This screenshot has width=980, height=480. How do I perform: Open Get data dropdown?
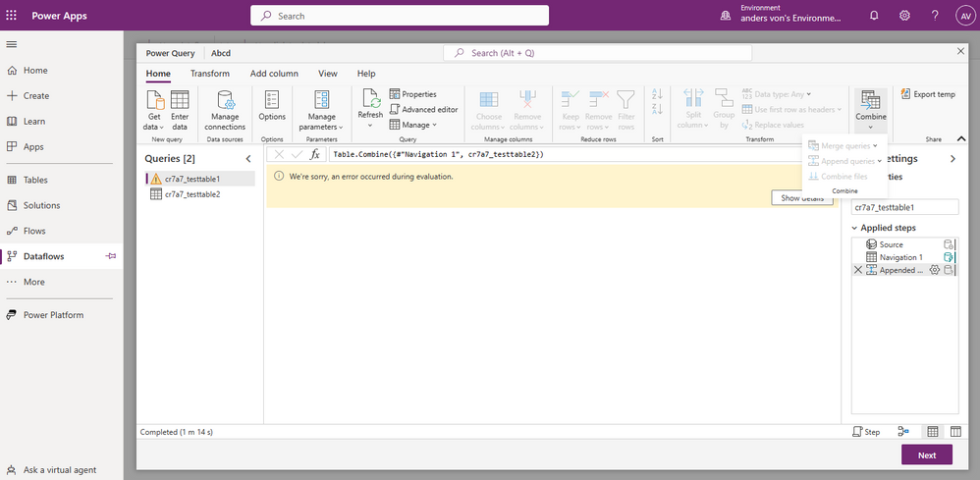pyautogui.click(x=154, y=110)
